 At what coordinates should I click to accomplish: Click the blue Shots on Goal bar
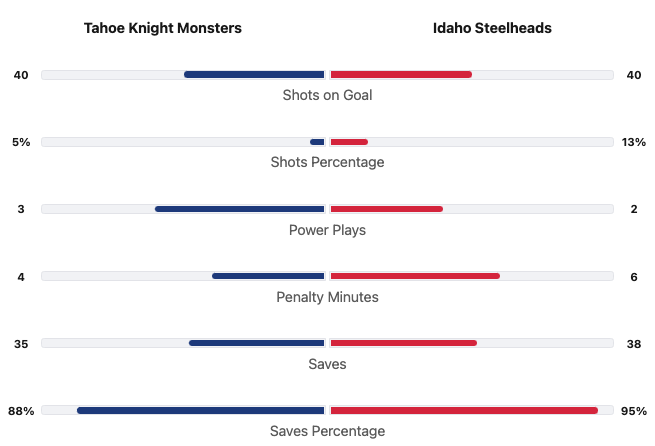254,74
